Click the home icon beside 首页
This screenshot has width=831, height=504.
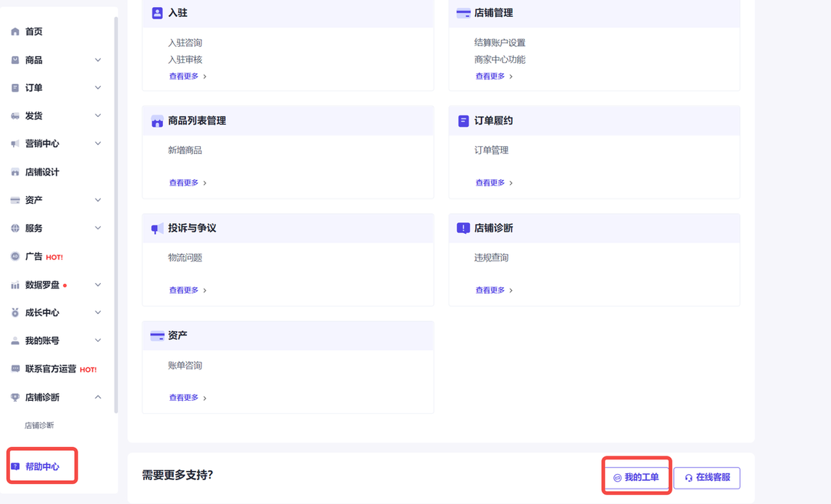click(15, 32)
